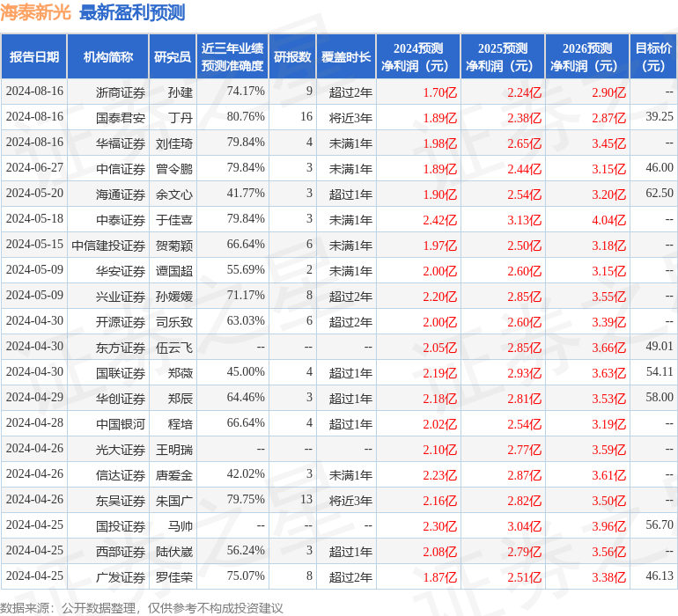Viewport: 678px width, 616px height.
Task: Click target price 62.50
Action: (660, 193)
